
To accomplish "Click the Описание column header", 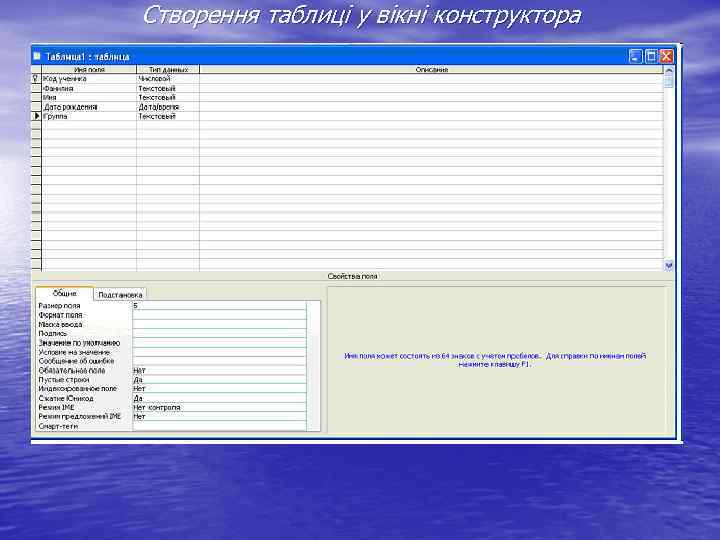I will (x=432, y=69).
